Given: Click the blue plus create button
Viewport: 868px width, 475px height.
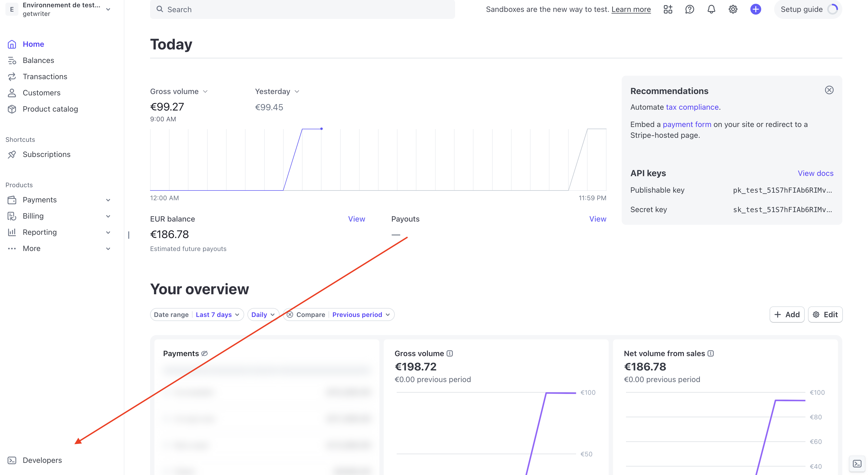Looking at the screenshot, I should tap(756, 9).
